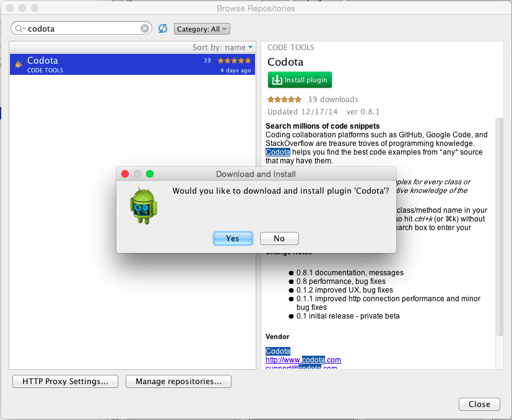Select the Codota row in the plugin list

pyautogui.click(x=132, y=64)
